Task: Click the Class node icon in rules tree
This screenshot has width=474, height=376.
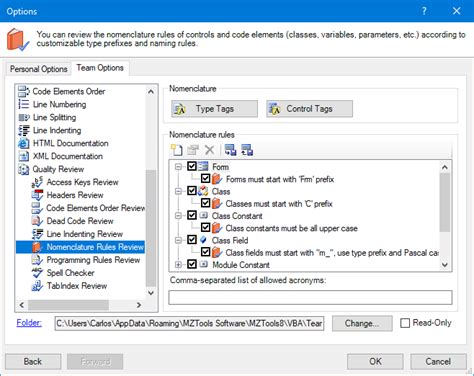Action: click(x=203, y=191)
